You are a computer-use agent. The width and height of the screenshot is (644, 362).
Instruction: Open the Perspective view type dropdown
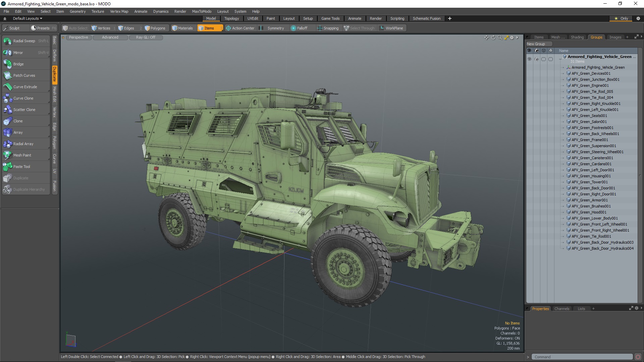click(x=78, y=38)
